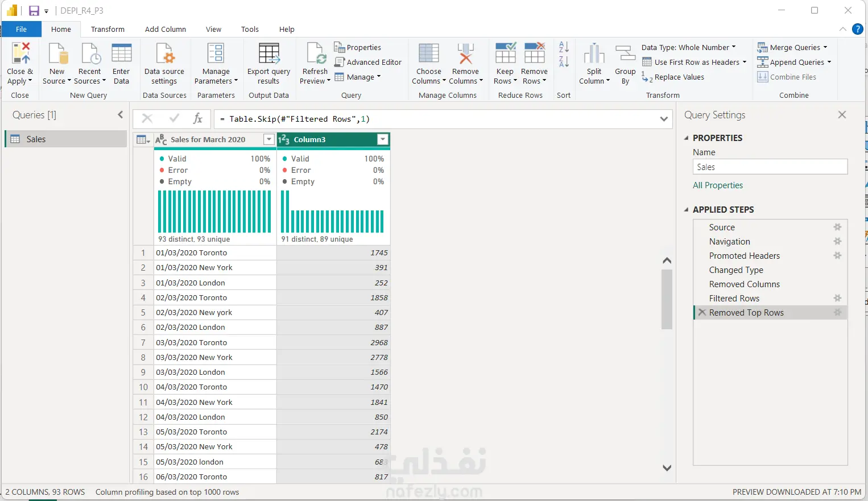Click the Remove Columns icon
This screenshot has height=501, width=868.
(466, 53)
